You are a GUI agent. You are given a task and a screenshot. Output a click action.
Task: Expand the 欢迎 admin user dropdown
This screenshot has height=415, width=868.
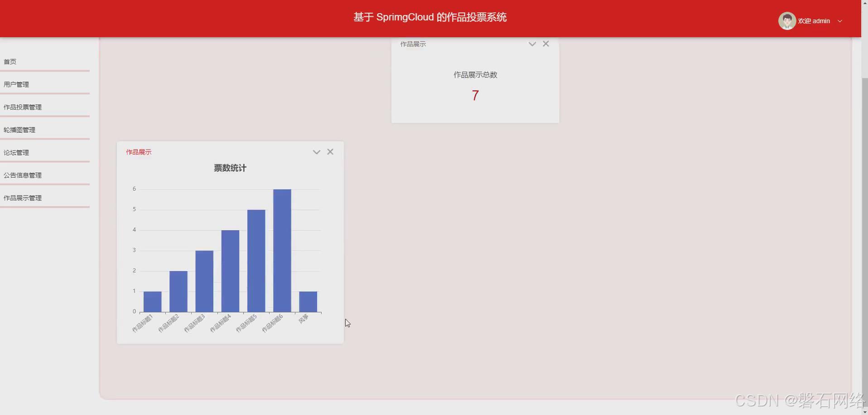click(841, 21)
